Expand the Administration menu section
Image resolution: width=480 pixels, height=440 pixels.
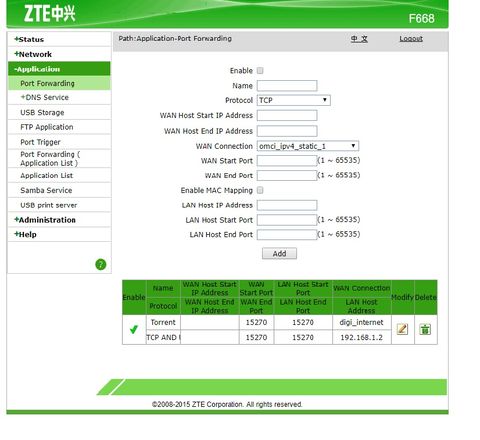(x=45, y=220)
